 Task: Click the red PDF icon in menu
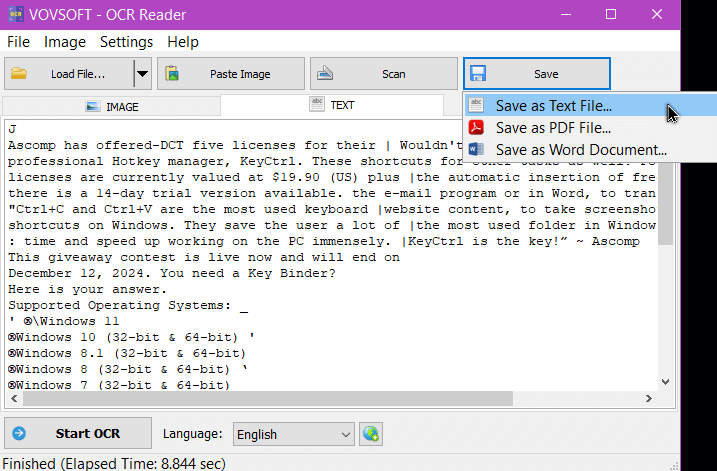pos(476,127)
